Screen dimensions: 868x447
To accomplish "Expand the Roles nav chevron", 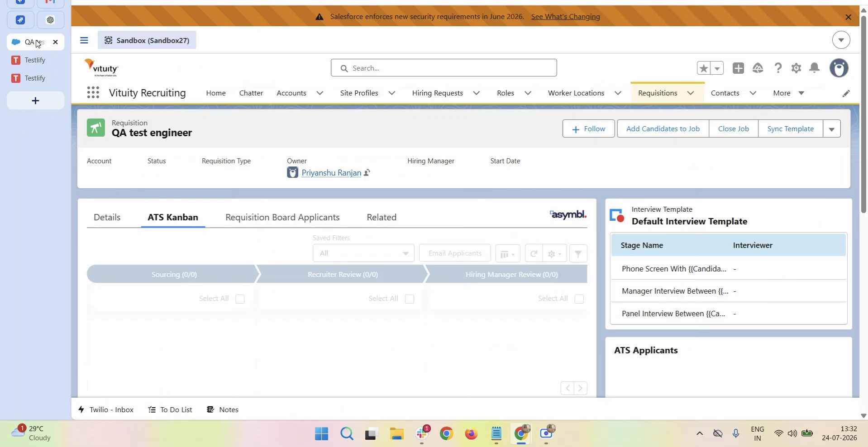I will (528, 93).
